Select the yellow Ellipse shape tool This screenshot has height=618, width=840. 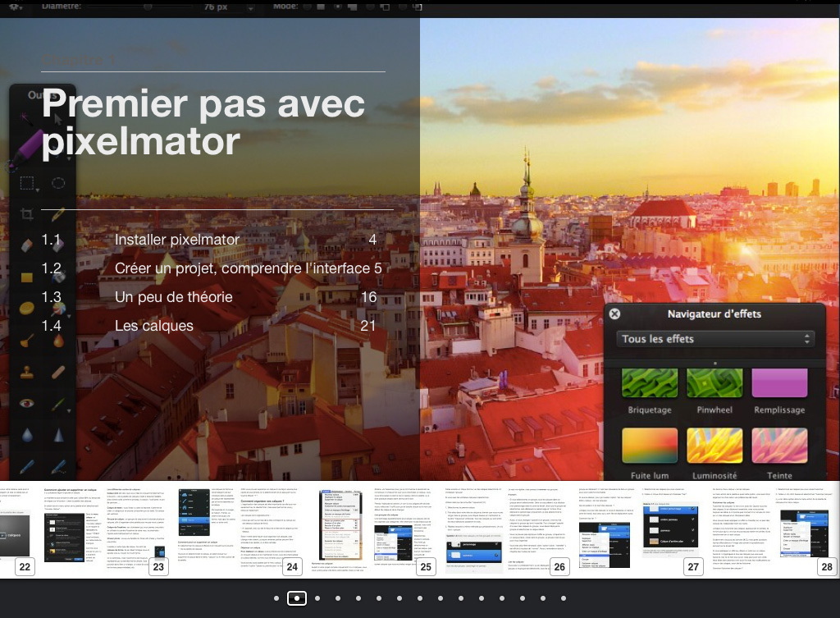pos(27,309)
